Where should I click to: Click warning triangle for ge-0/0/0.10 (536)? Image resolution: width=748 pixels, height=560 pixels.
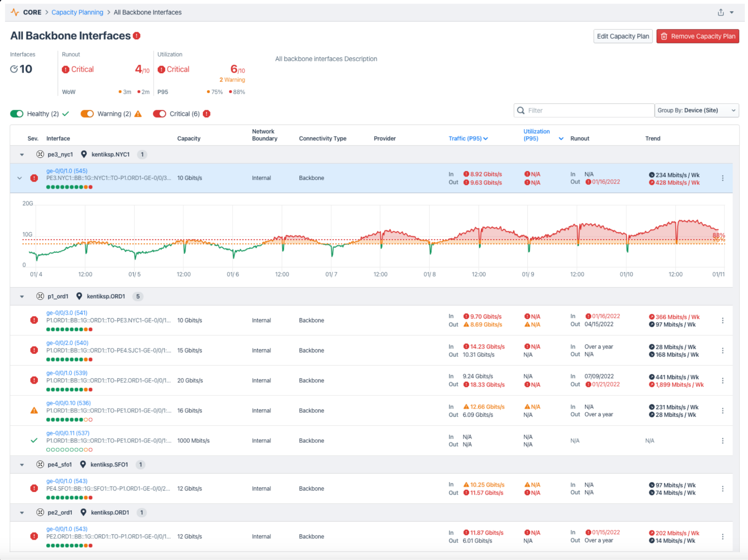(x=34, y=411)
